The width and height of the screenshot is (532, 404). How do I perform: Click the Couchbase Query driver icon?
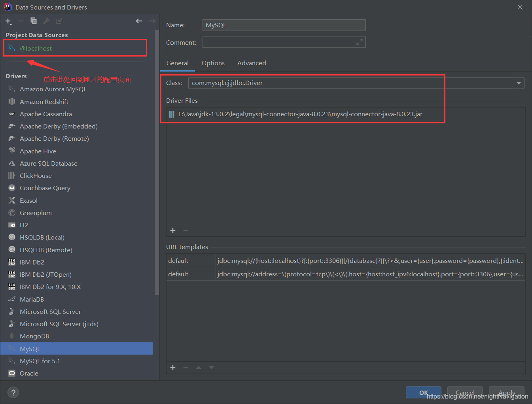click(x=12, y=188)
